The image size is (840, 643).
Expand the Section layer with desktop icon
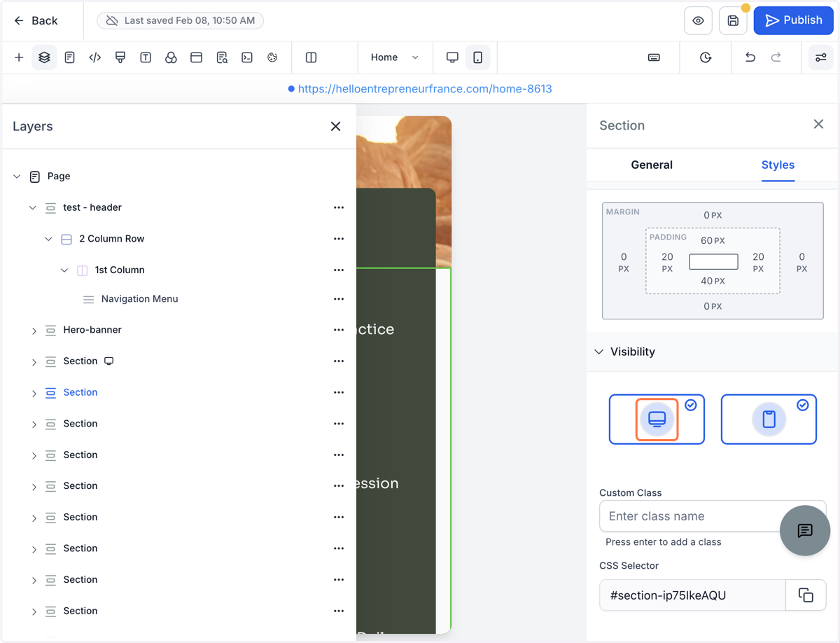[34, 362]
